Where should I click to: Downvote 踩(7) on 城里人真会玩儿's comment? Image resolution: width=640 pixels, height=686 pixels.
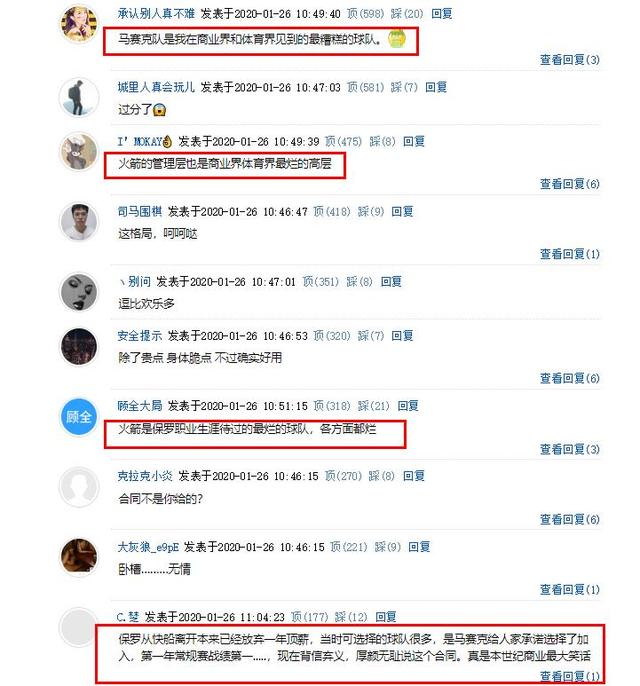click(404, 87)
